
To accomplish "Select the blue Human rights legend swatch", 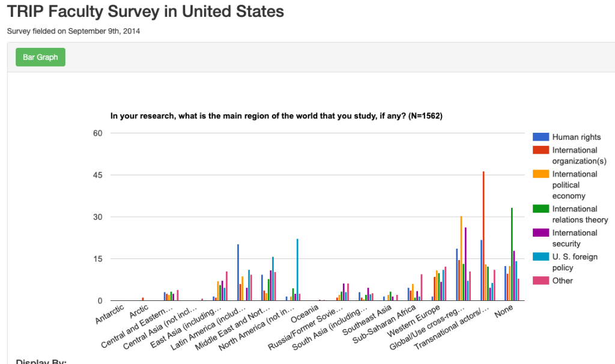I will [540, 137].
